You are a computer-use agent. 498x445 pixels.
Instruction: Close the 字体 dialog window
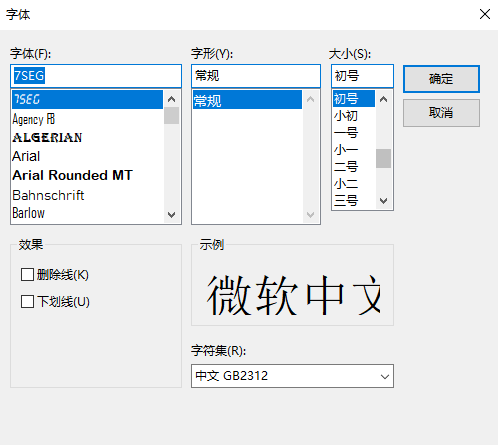[485, 14]
